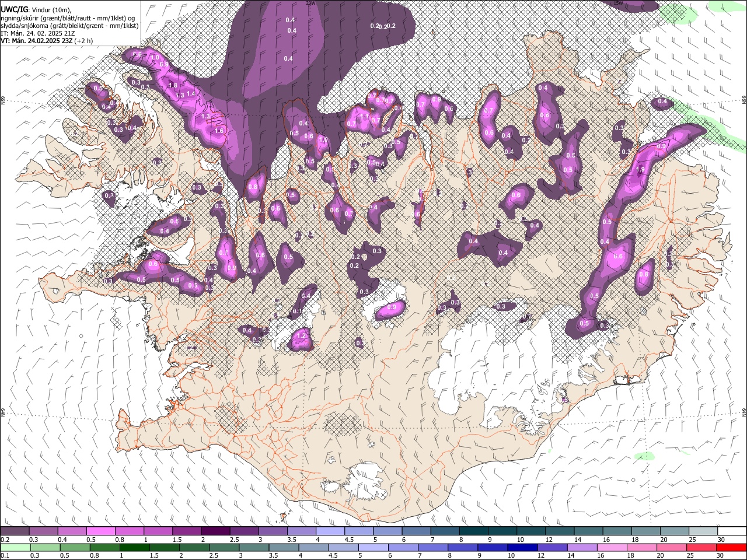Click the '1.4' precipitation value on the map
The height and width of the screenshot is (560, 747).
[x=191, y=94]
